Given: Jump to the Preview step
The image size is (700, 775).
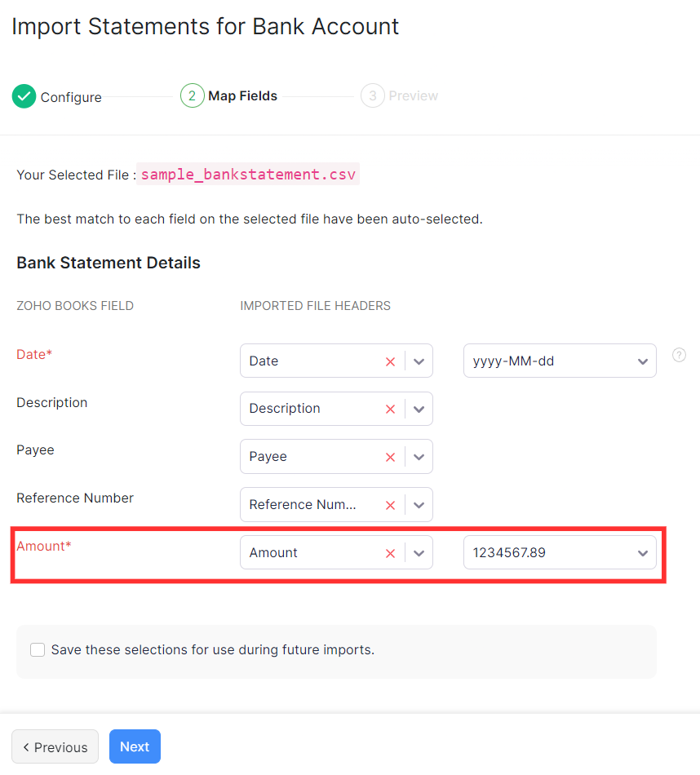Looking at the screenshot, I should coord(413,96).
